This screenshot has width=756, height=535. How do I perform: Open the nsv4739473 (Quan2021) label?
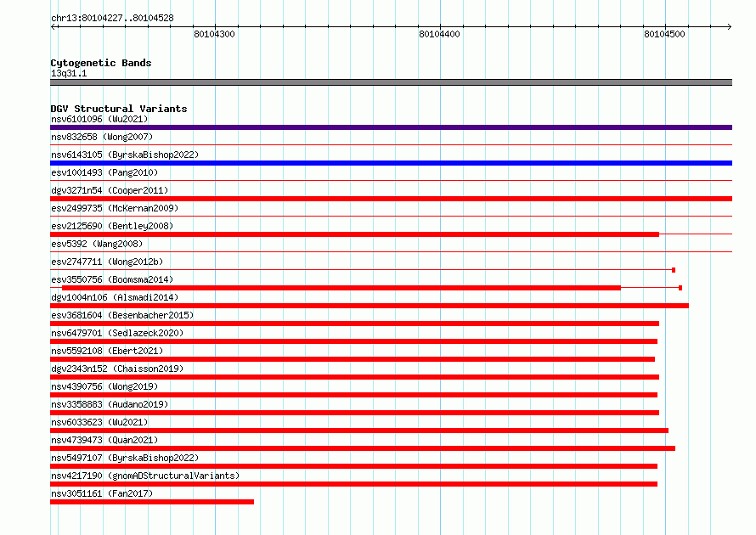coord(104,440)
